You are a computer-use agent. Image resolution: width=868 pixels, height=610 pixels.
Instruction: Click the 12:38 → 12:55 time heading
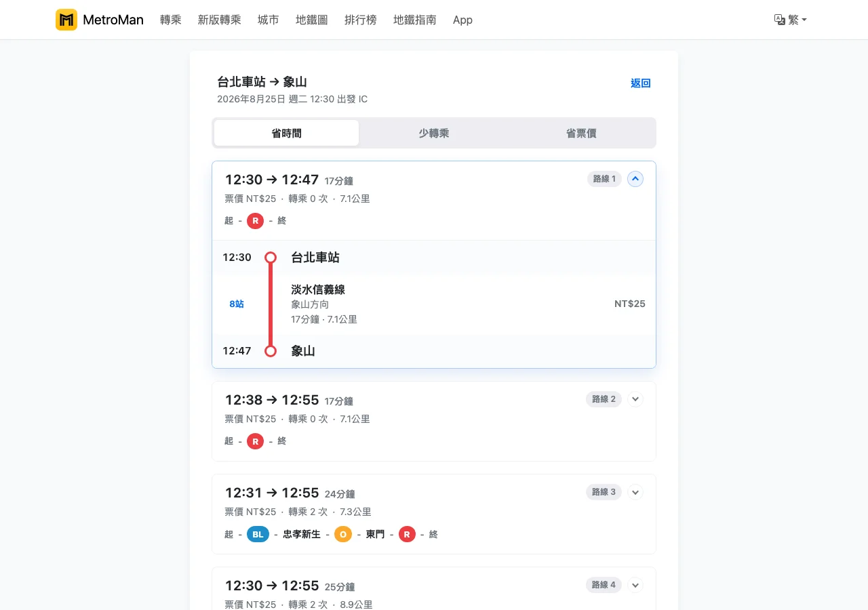[x=272, y=400]
